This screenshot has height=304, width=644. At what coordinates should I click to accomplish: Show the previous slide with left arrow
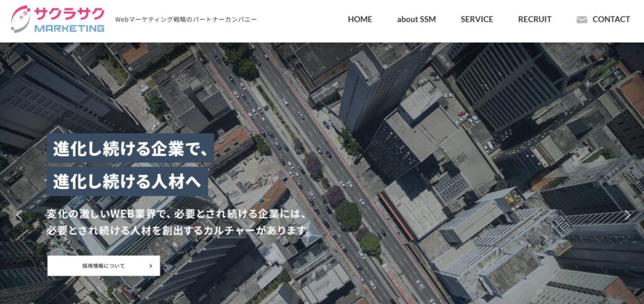pyautogui.click(x=18, y=215)
